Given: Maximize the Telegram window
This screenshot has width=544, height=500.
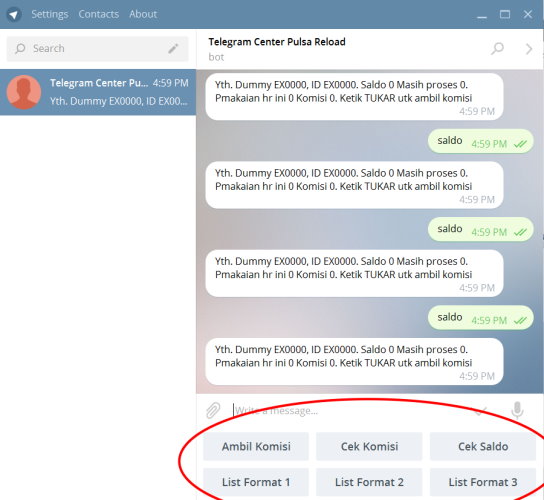Looking at the screenshot, I should [x=504, y=15].
